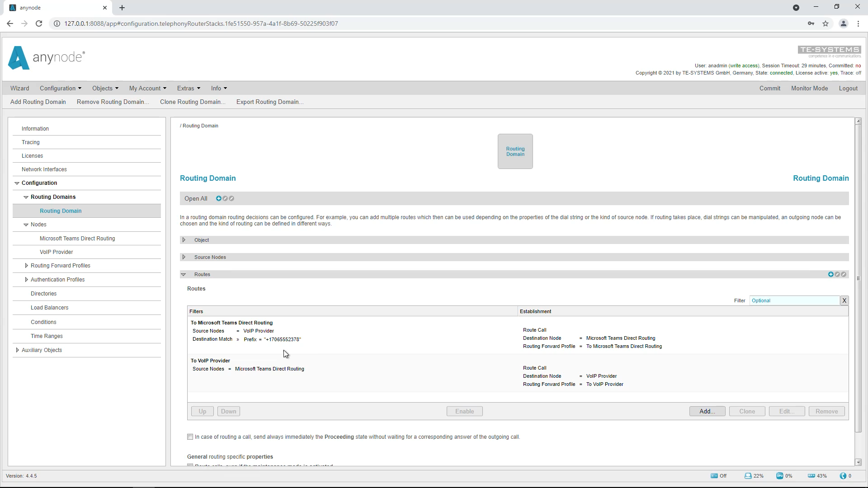Screen dimensions: 868x488
Task: Collapse the Routes section
Action: pos(184,274)
